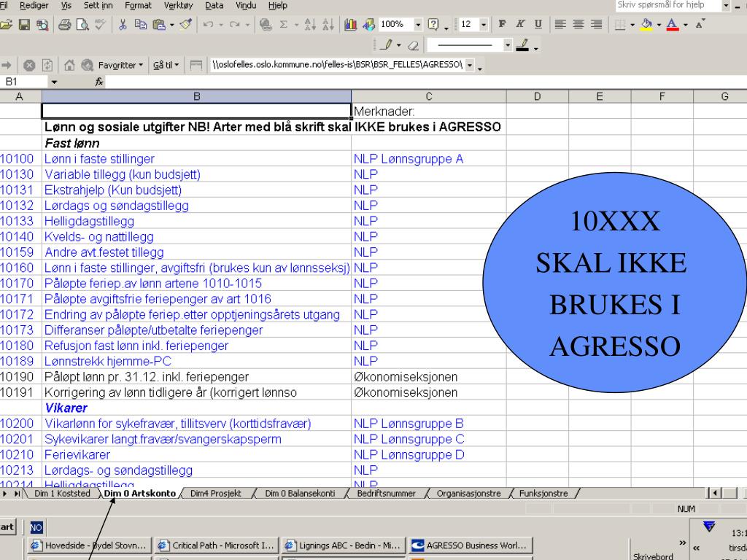The height and width of the screenshot is (560, 747).
Task: Run the ABC spelling check
Action: click(x=100, y=24)
